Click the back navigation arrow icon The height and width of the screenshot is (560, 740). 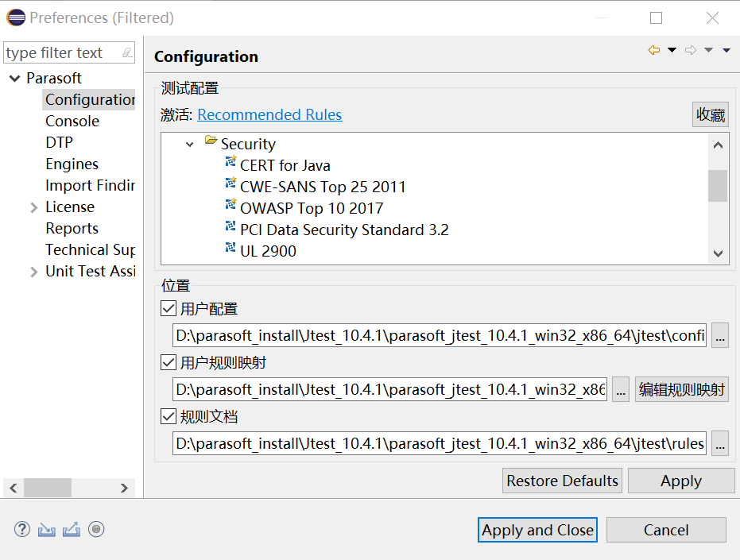(x=654, y=50)
